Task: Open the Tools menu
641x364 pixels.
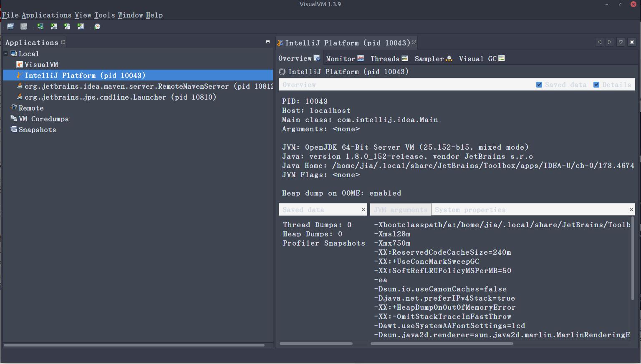Action: pos(105,15)
